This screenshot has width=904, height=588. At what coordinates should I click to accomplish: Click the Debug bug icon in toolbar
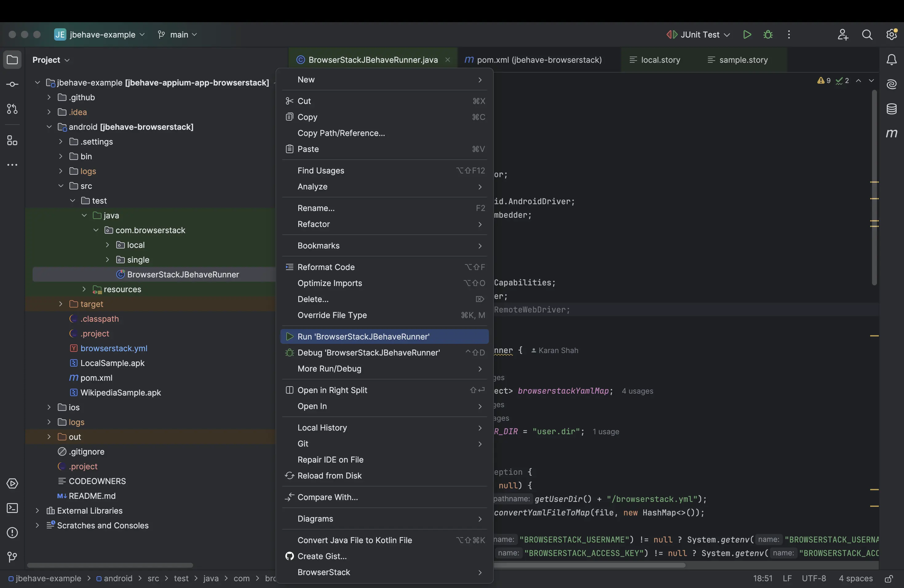tap(768, 34)
